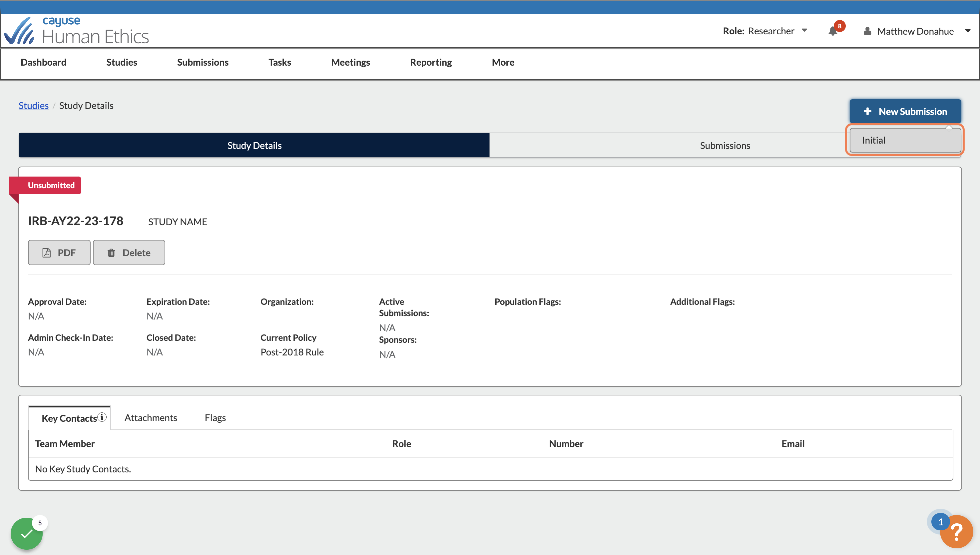Click the Team Member column header
The width and height of the screenshot is (980, 555).
coord(65,444)
